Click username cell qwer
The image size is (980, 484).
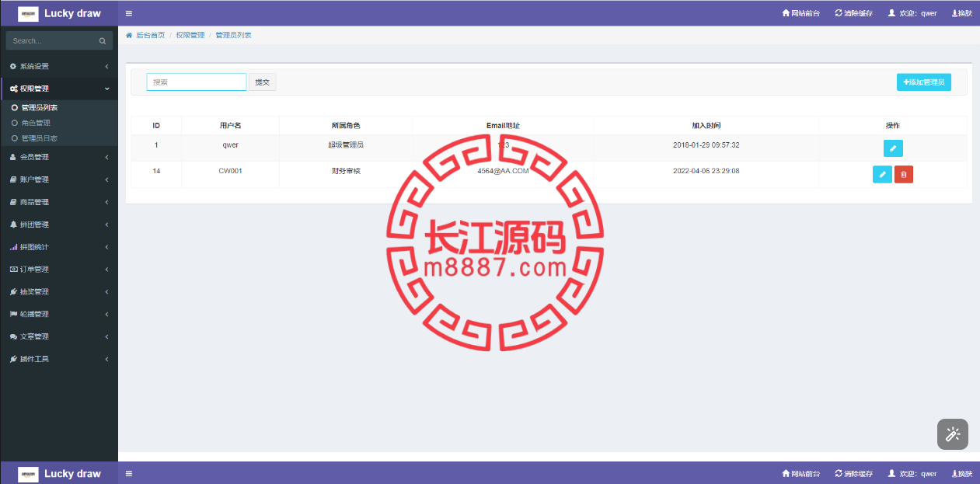231,145
